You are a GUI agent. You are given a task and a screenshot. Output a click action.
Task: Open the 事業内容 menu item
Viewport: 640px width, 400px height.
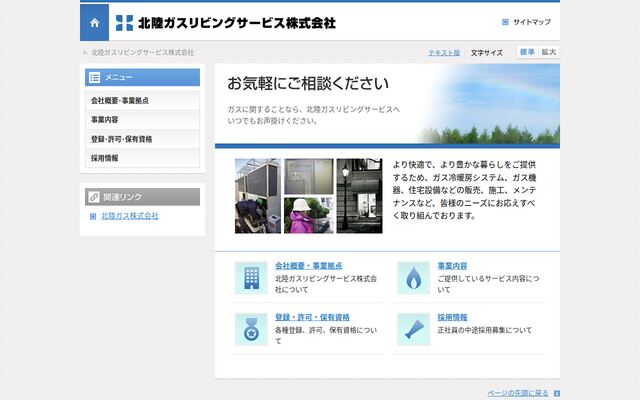[x=142, y=120]
